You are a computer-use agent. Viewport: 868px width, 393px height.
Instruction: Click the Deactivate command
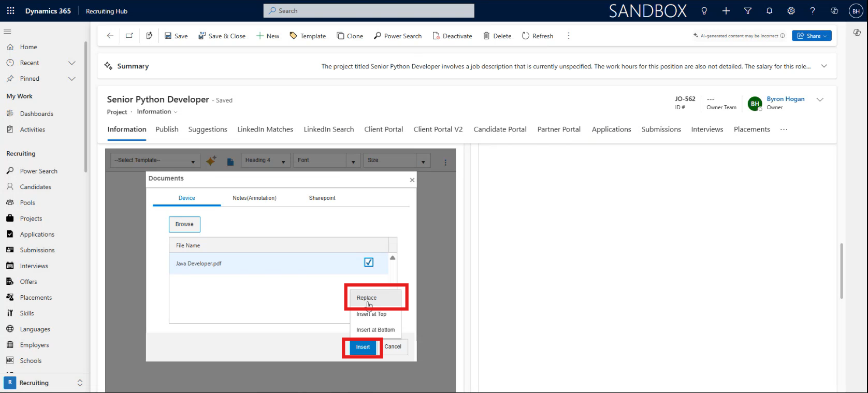[x=453, y=36]
